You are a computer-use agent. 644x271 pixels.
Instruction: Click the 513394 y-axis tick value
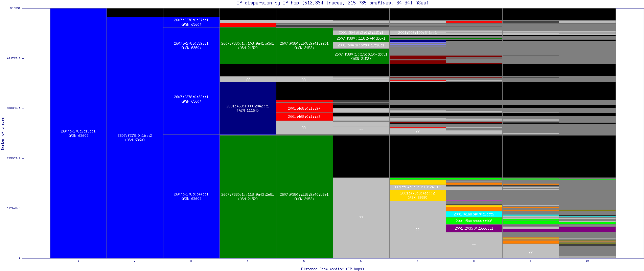tap(15, 8)
